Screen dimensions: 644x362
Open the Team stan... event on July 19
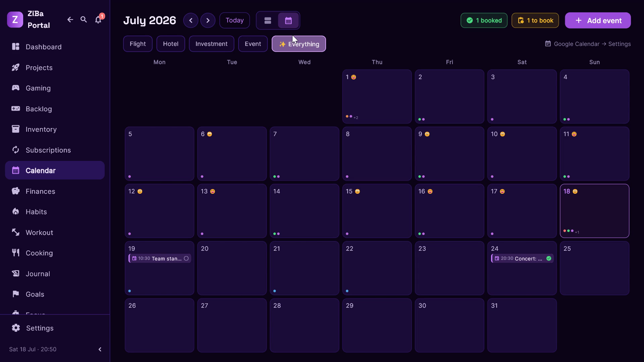(160, 258)
